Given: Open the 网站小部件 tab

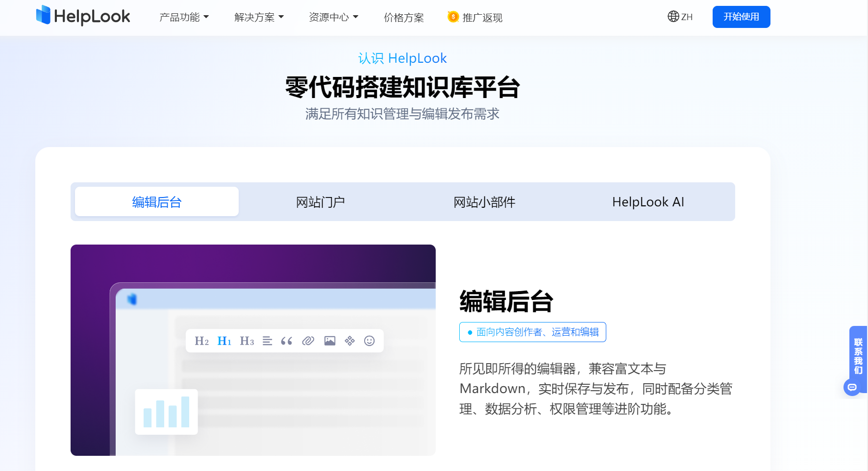Looking at the screenshot, I should coord(484,201).
